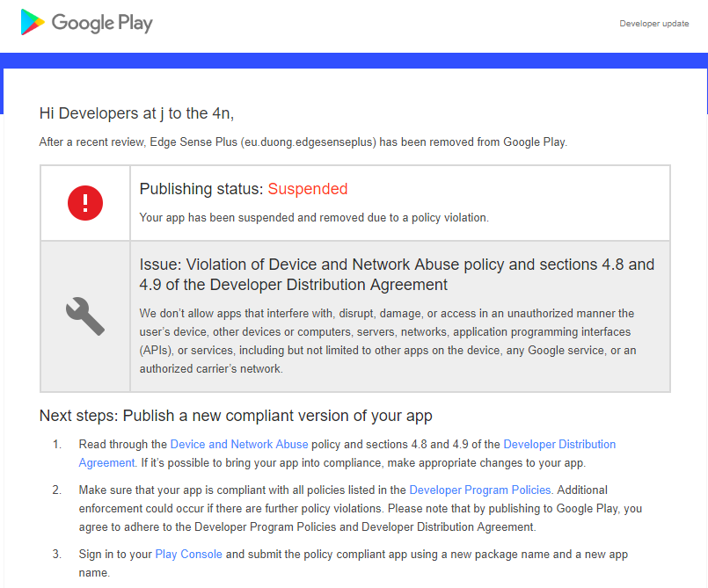Open the Device and Network Abuse link
This screenshot has width=708, height=588.
[239, 445]
